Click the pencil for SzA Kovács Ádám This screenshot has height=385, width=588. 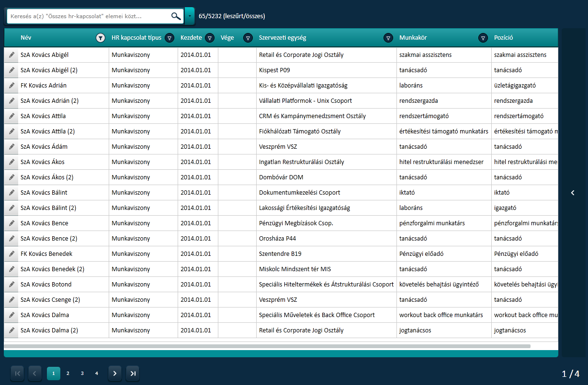pos(11,147)
